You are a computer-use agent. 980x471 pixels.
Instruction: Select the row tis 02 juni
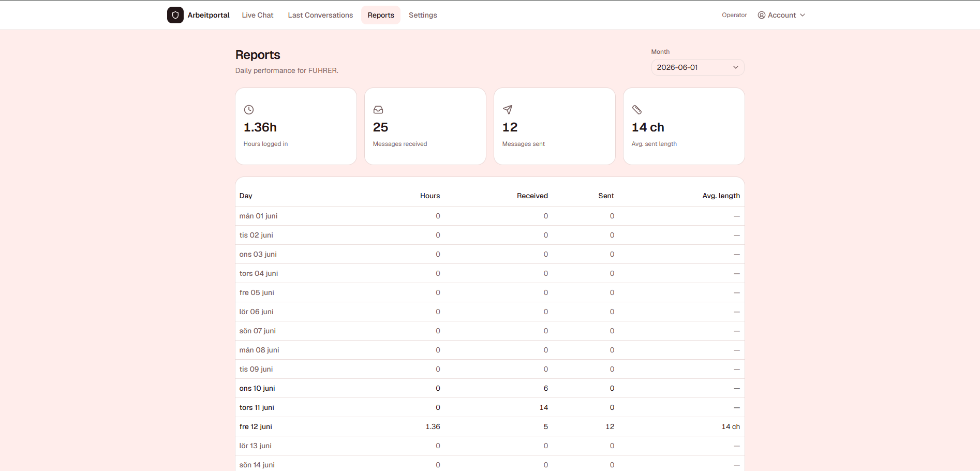click(x=490, y=235)
